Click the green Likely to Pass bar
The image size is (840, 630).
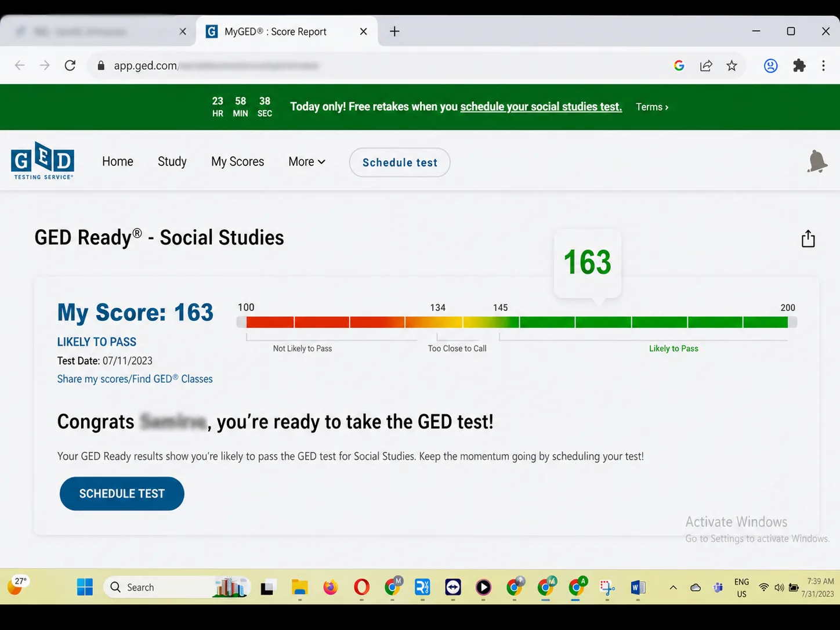coord(653,322)
